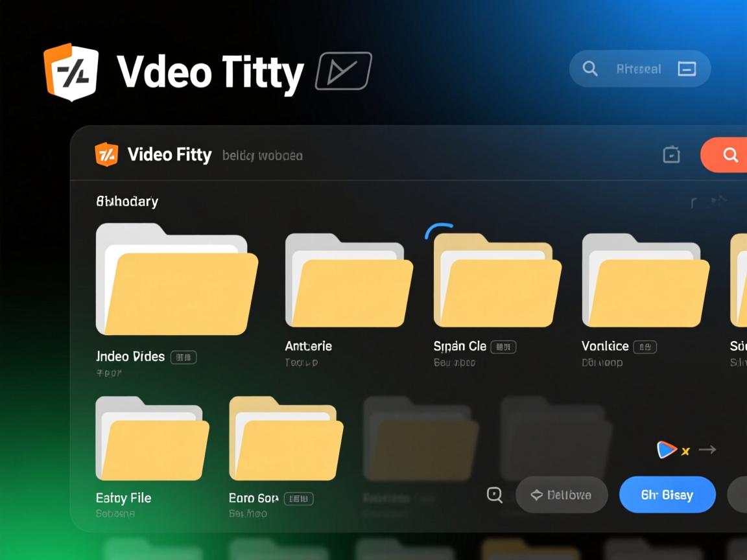Open the calendar icon in window header
Screen dimensions: 747x560
coord(671,155)
